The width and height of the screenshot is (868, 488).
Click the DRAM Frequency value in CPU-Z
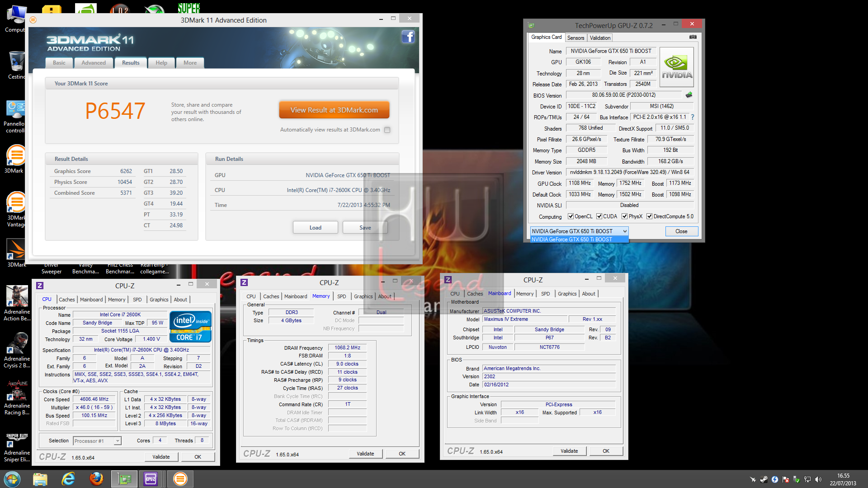coord(347,348)
